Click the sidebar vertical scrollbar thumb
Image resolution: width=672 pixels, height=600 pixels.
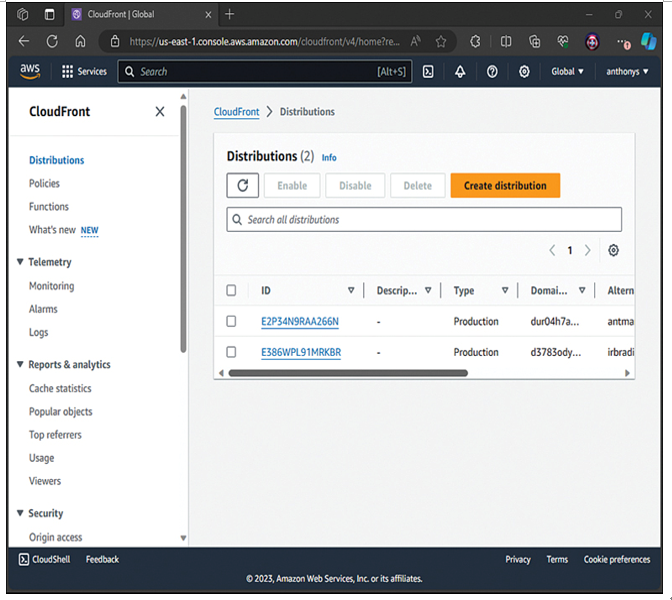(x=183, y=229)
